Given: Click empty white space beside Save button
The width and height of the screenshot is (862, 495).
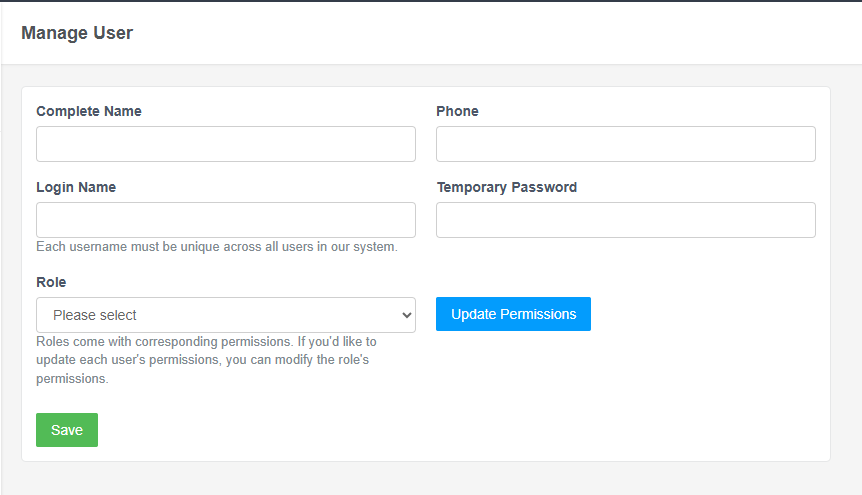Looking at the screenshot, I should point(400,430).
